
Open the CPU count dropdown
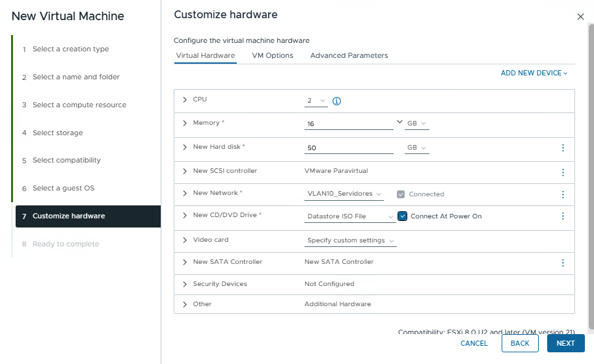[316, 101]
